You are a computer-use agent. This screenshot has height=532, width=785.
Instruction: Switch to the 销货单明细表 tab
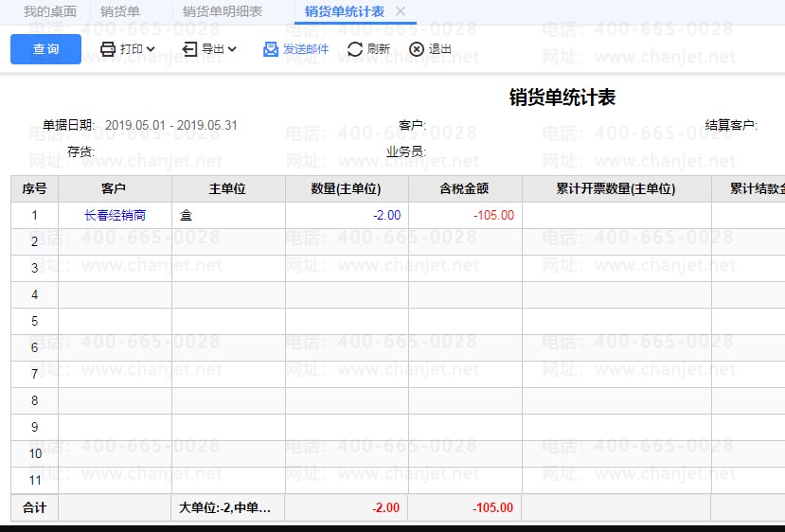[223, 11]
